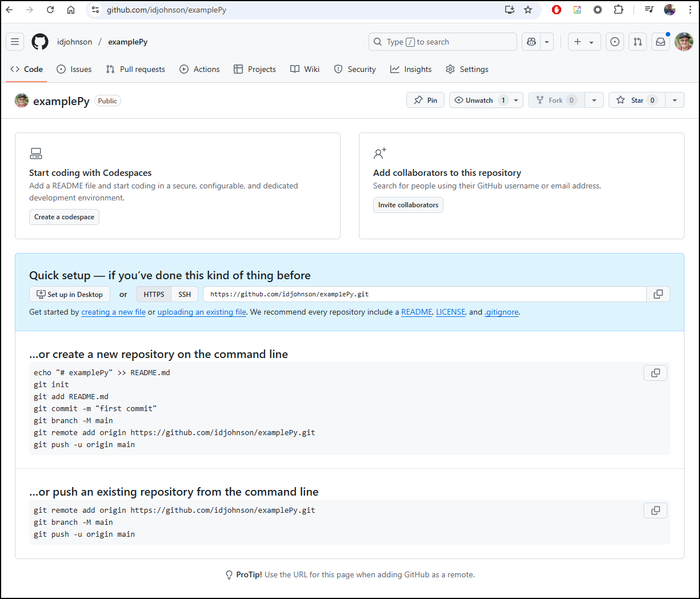Viewport: 700px width, 599px height.
Task: Reload the page with the refresh icon
Action: [50, 10]
